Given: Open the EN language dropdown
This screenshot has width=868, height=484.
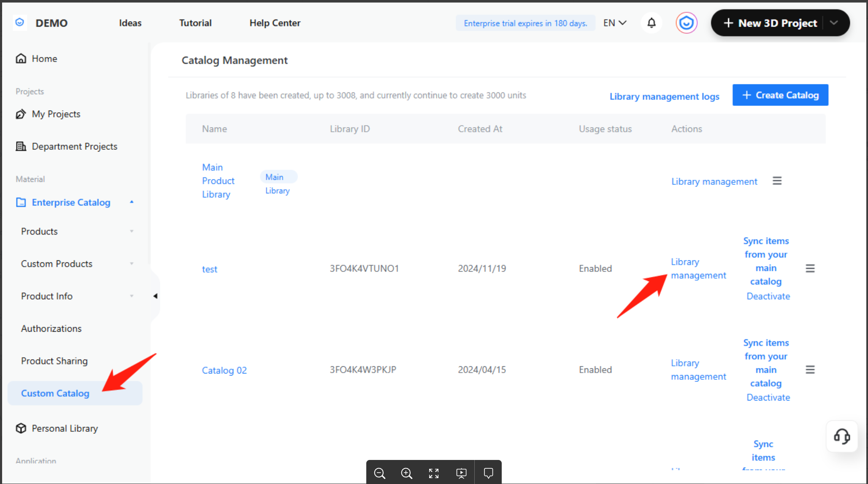Looking at the screenshot, I should (615, 23).
